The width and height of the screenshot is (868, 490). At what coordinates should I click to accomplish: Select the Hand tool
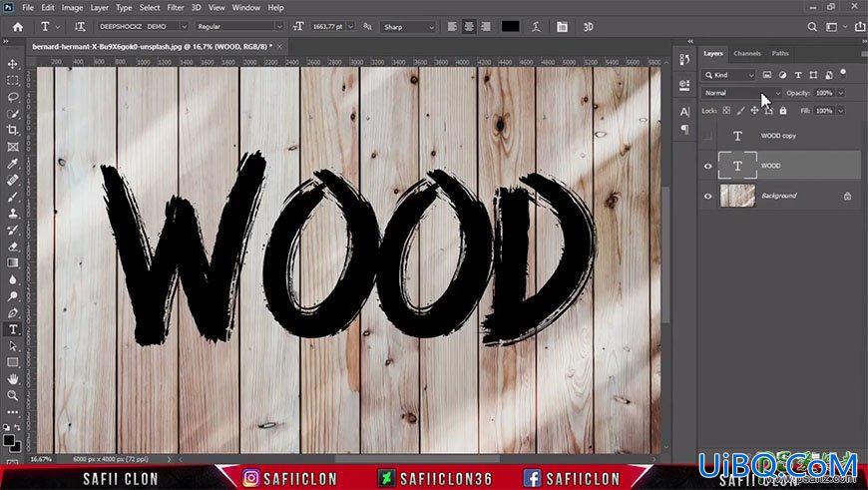click(13, 379)
